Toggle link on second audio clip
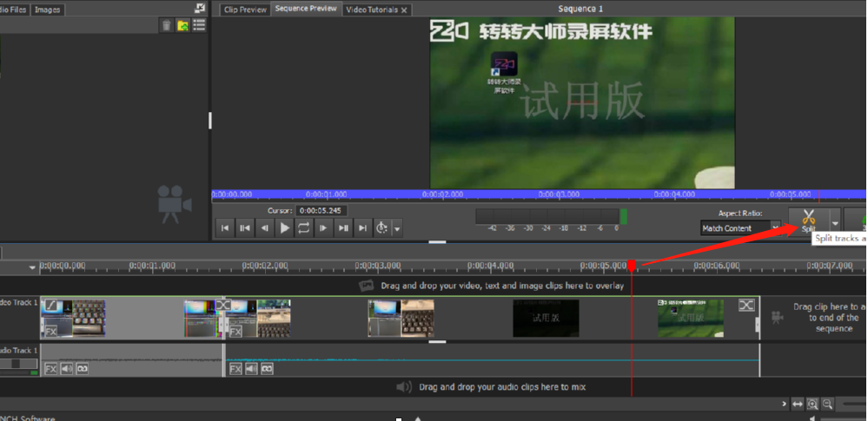This screenshot has width=868, height=421. tap(267, 368)
